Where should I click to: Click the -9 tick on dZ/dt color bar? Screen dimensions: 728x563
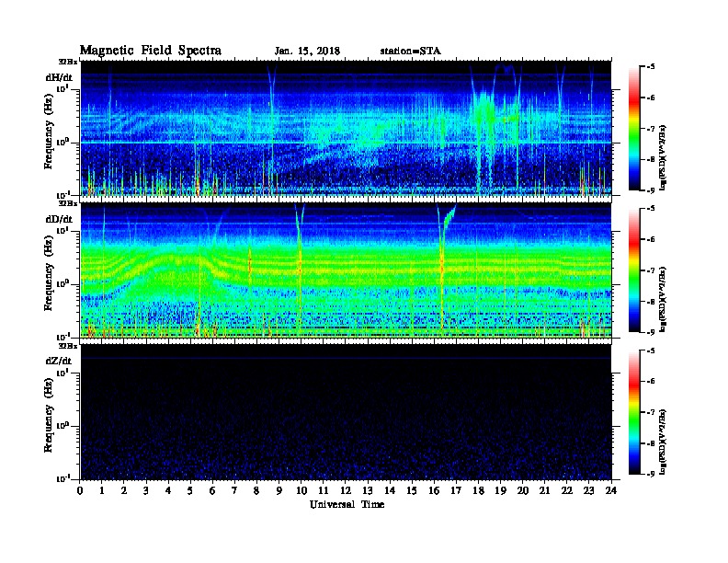coord(651,474)
